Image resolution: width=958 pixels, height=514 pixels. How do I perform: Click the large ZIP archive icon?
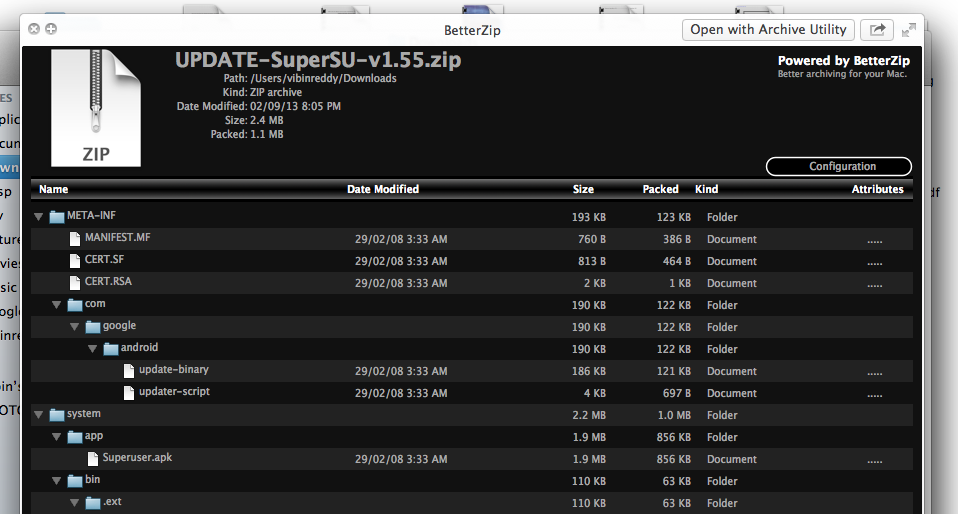click(x=96, y=108)
